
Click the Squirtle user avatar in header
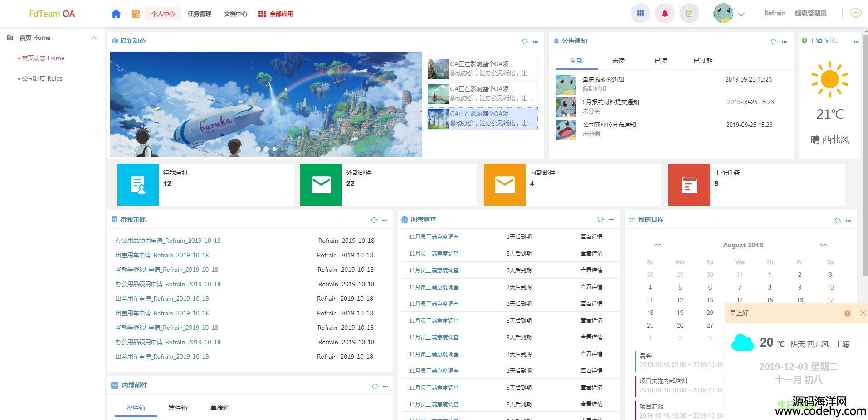[x=723, y=14]
